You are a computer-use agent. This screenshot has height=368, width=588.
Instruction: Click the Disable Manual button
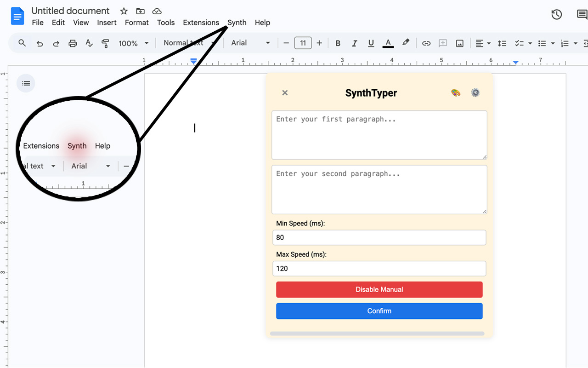point(379,289)
